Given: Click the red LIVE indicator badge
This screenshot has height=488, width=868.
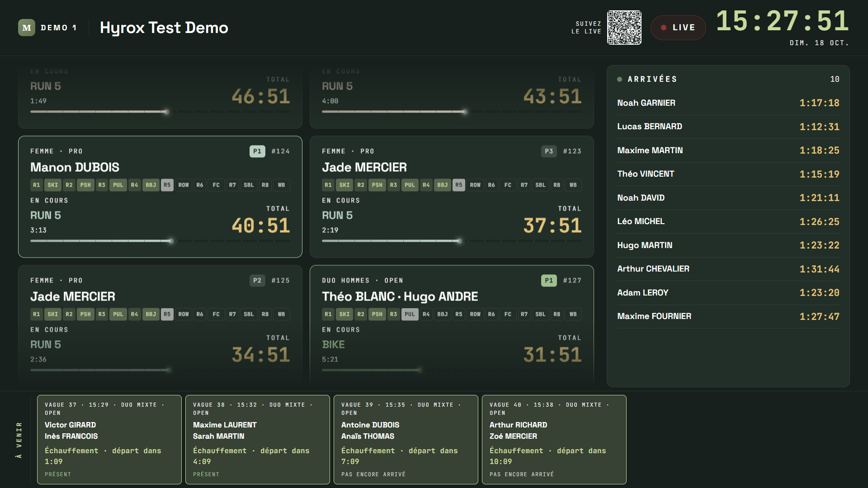Looking at the screenshot, I should tap(678, 28).
